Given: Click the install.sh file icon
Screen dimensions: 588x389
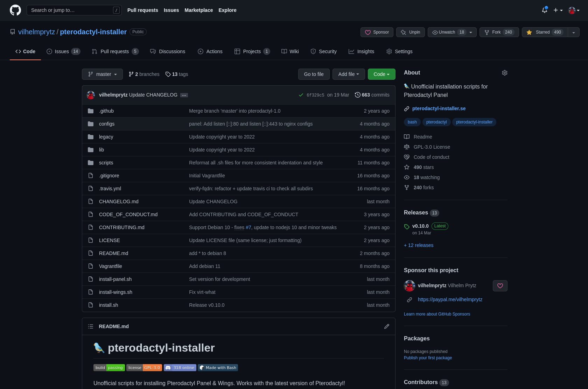Looking at the screenshot, I should (91, 305).
